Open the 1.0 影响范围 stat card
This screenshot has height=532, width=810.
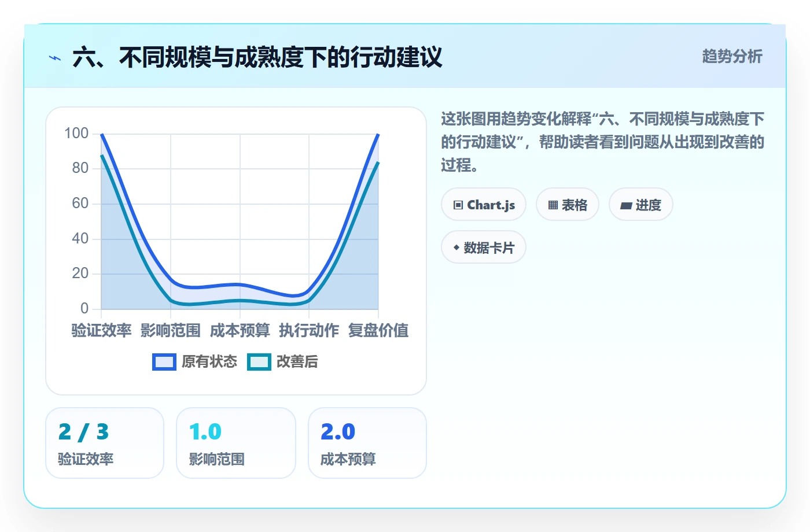pyautogui.click(x=236, y=443)
